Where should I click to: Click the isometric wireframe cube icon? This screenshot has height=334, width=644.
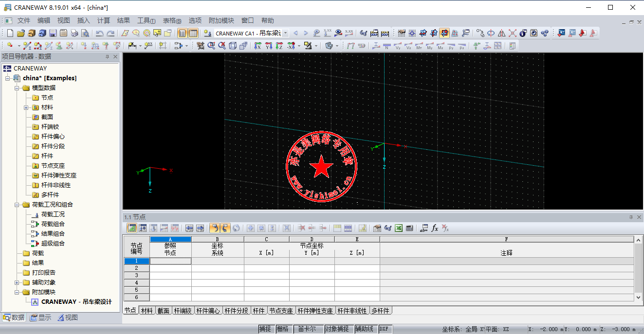233,46
